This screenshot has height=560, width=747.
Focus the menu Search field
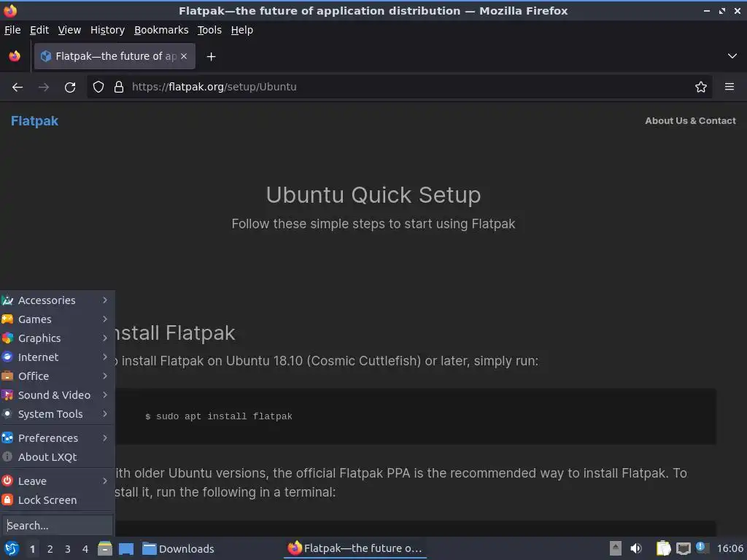[57, 526]
